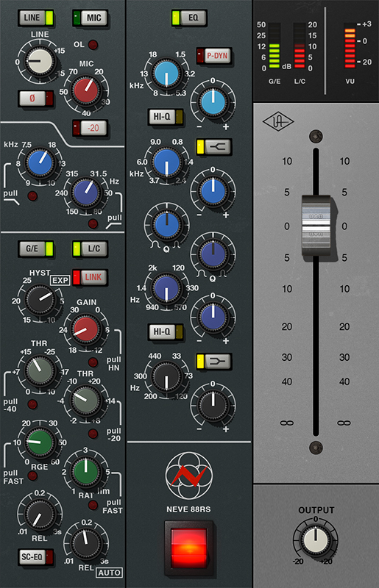Click the high-pass filter kHz knob
This screenshot has height=588, width=379.
pyautogui.click(x=39, y=163)
